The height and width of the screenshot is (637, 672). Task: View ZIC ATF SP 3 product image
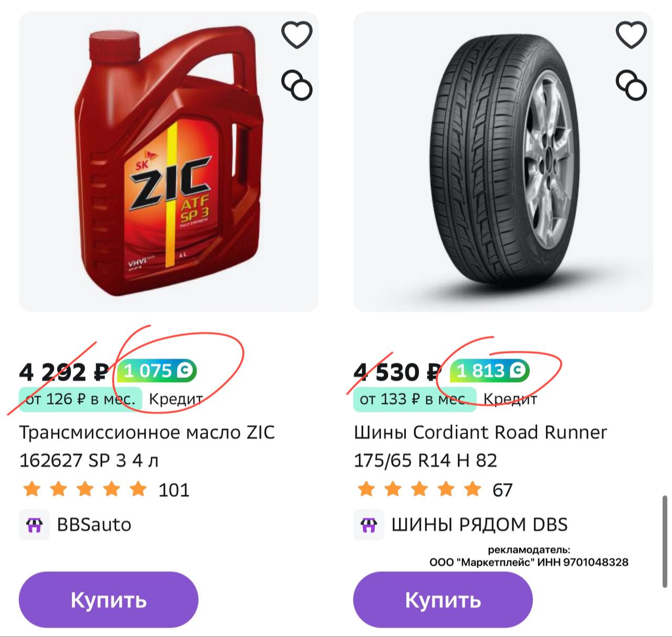coord(169,162)
